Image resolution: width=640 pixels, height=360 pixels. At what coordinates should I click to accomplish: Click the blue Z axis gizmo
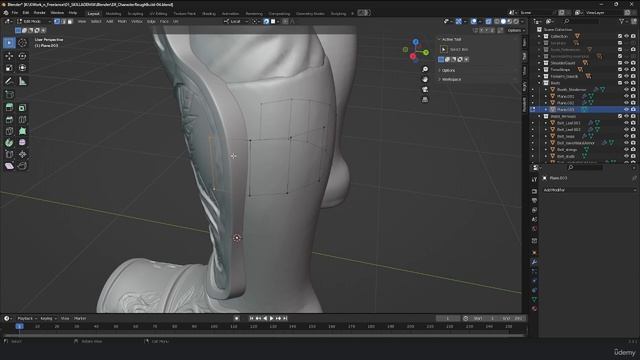[x=416, y=42]
